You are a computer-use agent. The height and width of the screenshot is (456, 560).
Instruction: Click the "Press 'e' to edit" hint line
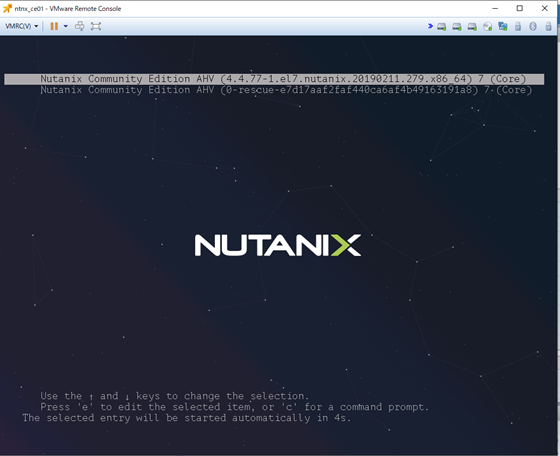(234, 407)
